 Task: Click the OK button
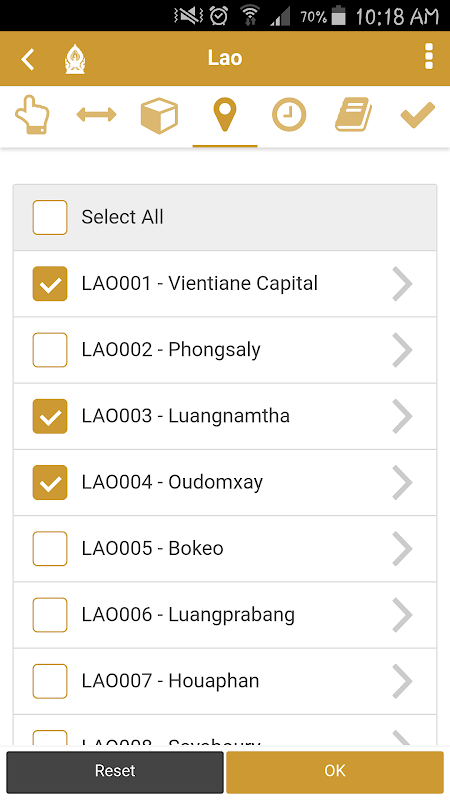pos(335,771)
